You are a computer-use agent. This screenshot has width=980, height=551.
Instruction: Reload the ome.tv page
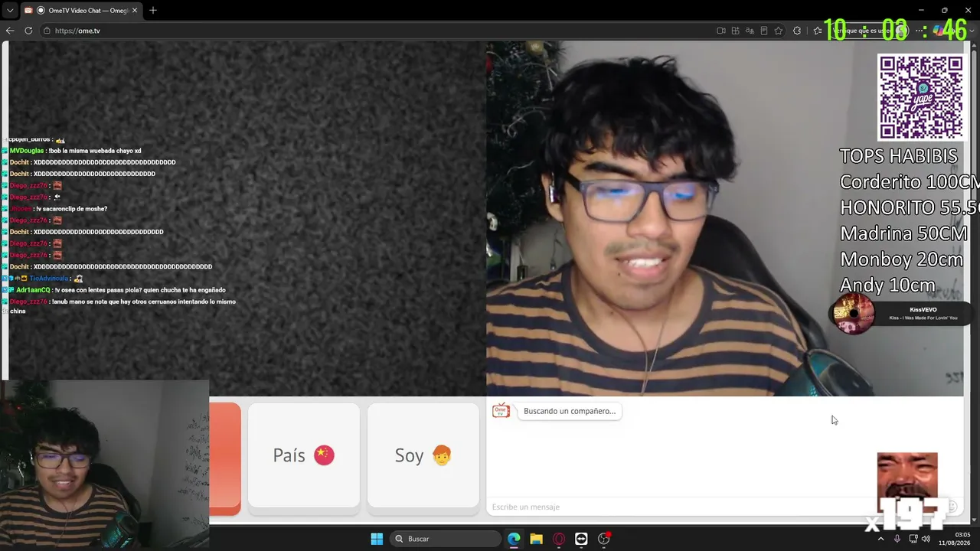point(28,31)
